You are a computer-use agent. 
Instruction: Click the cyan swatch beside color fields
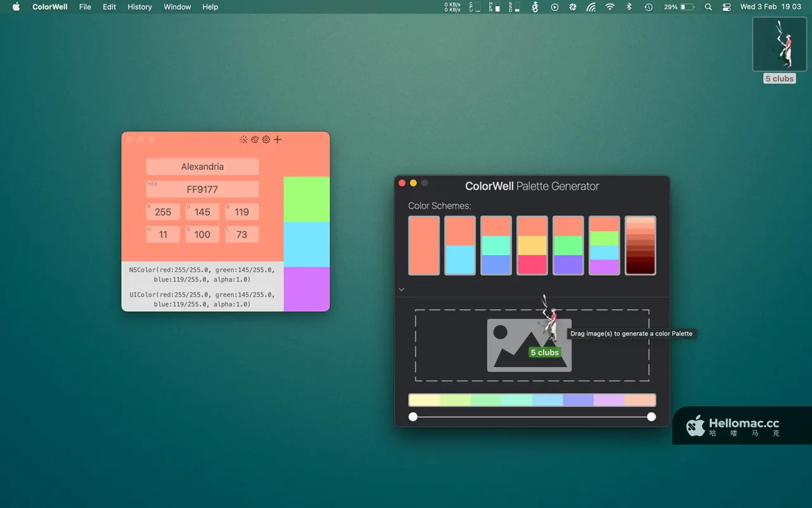(306, 244)
